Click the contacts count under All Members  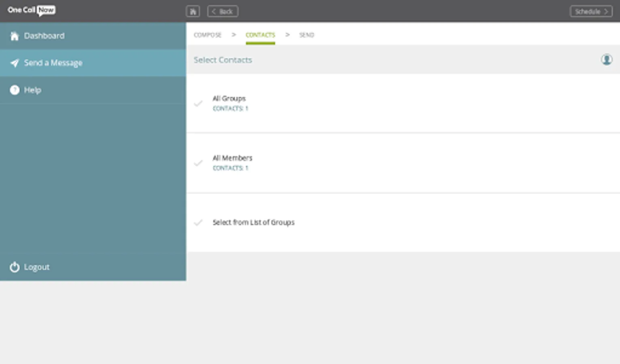pos(230,168)
